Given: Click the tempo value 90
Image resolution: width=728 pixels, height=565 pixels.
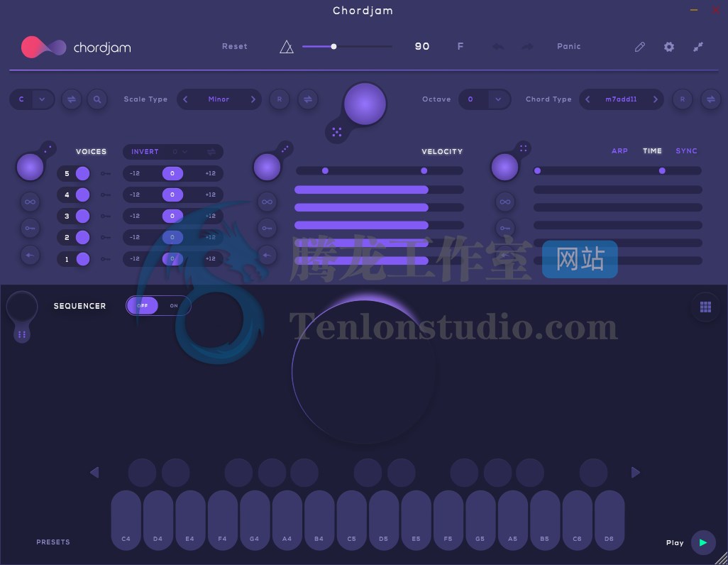Looking at the screenshot, I should pyautogui.click(x=422, y=46).
